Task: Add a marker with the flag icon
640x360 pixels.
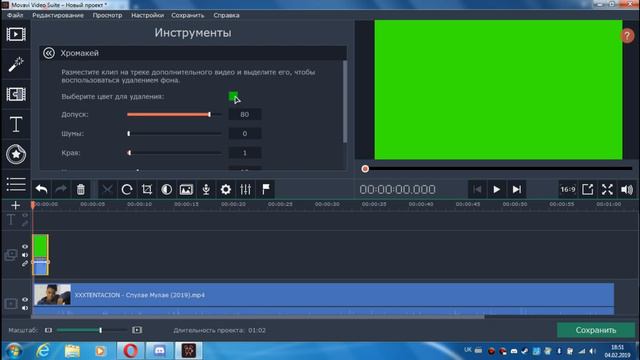Action: tap(266, 189)
